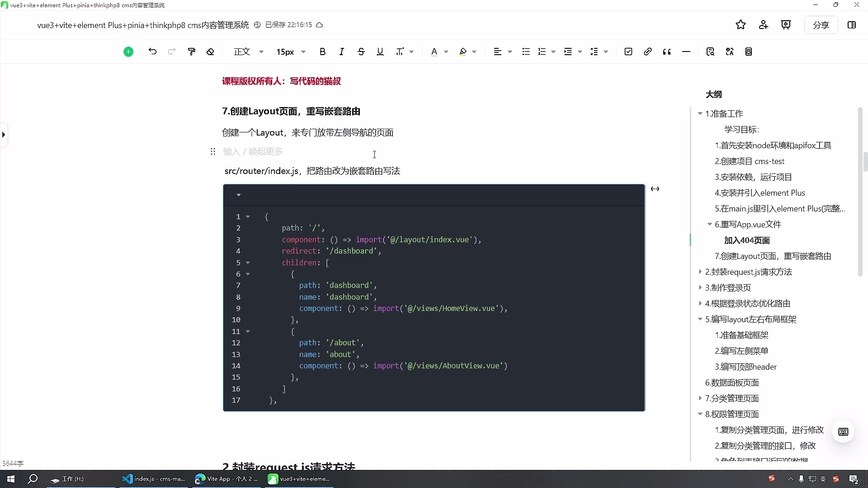Switch to VS Code index.js taskbar item

pyautogui.click(x=154, y=479)
